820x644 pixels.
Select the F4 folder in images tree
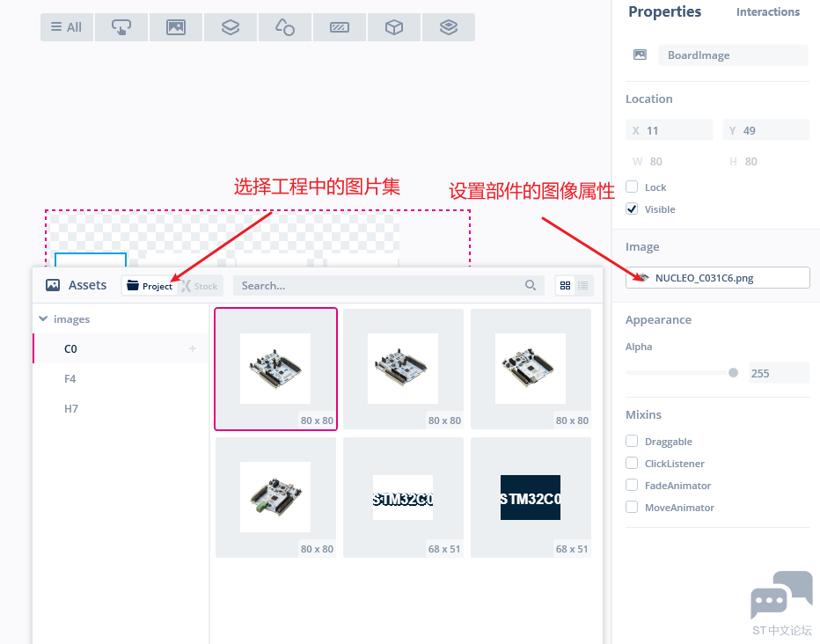(71, 378)
